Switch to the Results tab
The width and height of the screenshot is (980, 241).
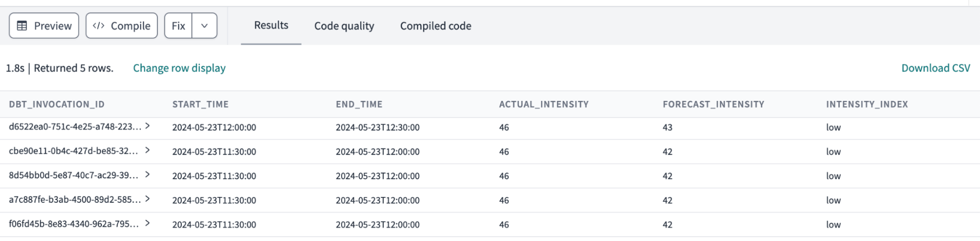[271, 25]
